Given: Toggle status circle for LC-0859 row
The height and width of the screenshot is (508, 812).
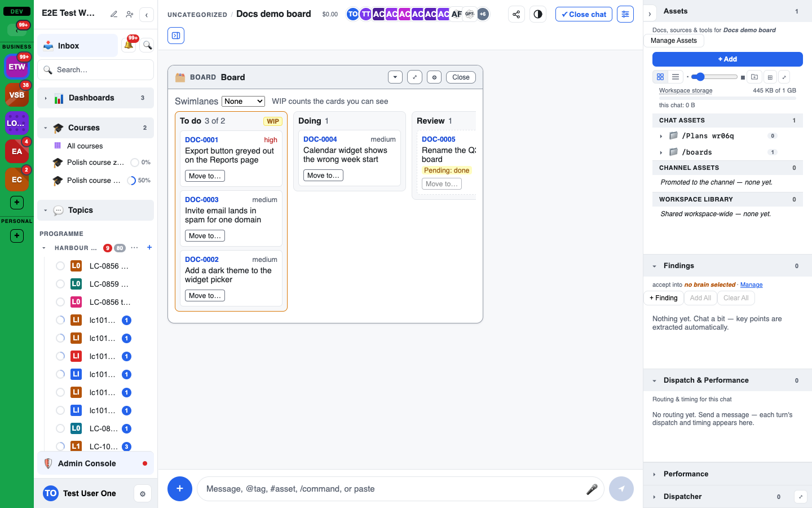Looking at the screenshot, I should point(60,284).
